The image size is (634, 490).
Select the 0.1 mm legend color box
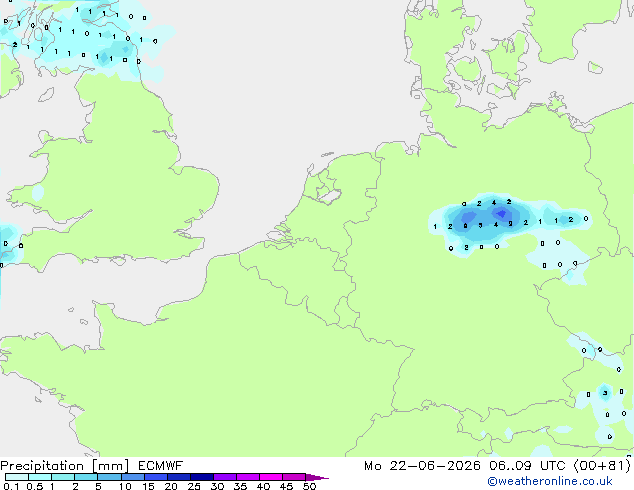(17, 477)
